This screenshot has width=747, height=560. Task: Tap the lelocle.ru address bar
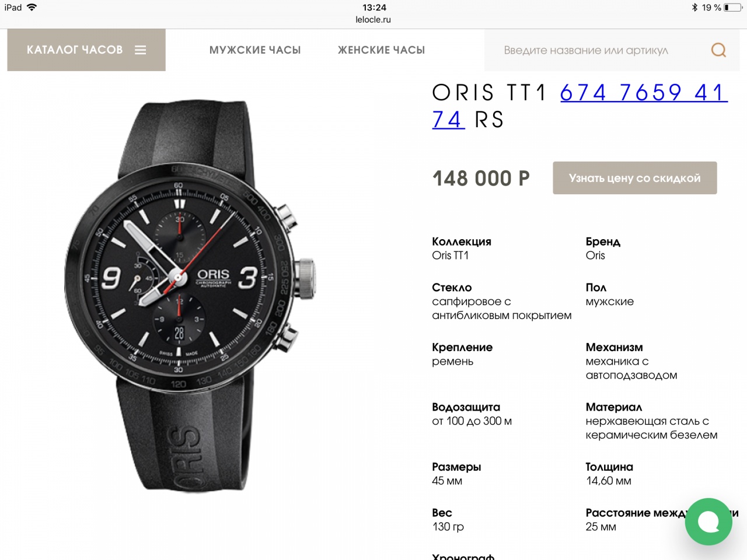point(373,19)
